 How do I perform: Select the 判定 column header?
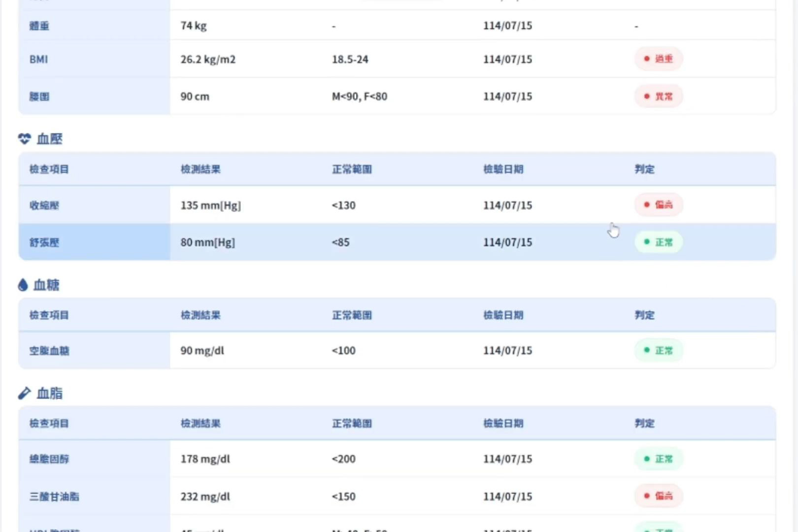point(644,169)
